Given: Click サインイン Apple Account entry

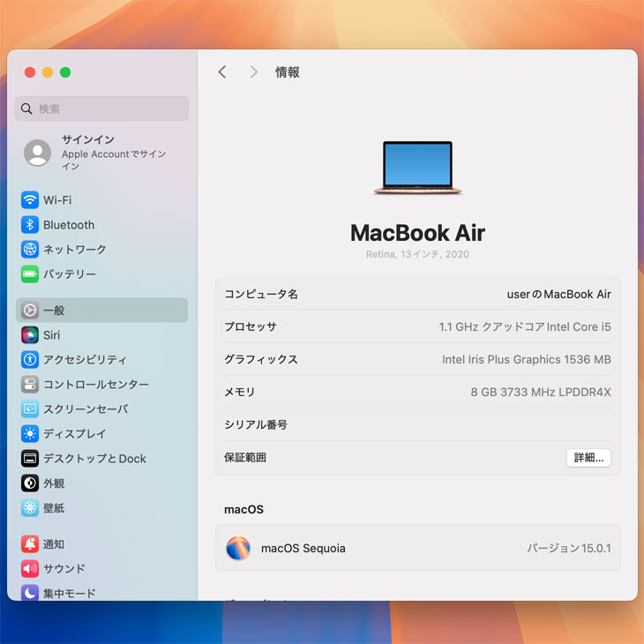Looking at the screenshot, I should tap(101, 153).
